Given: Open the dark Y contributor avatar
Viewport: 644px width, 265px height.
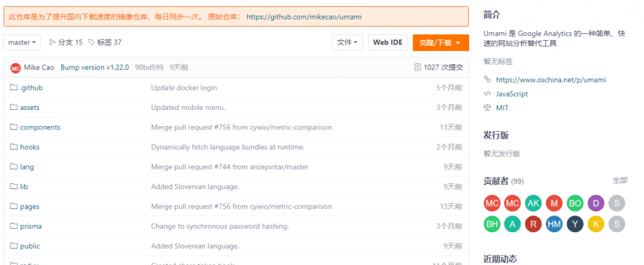Looking at the screenshot, I should click(x=575, y=224).
